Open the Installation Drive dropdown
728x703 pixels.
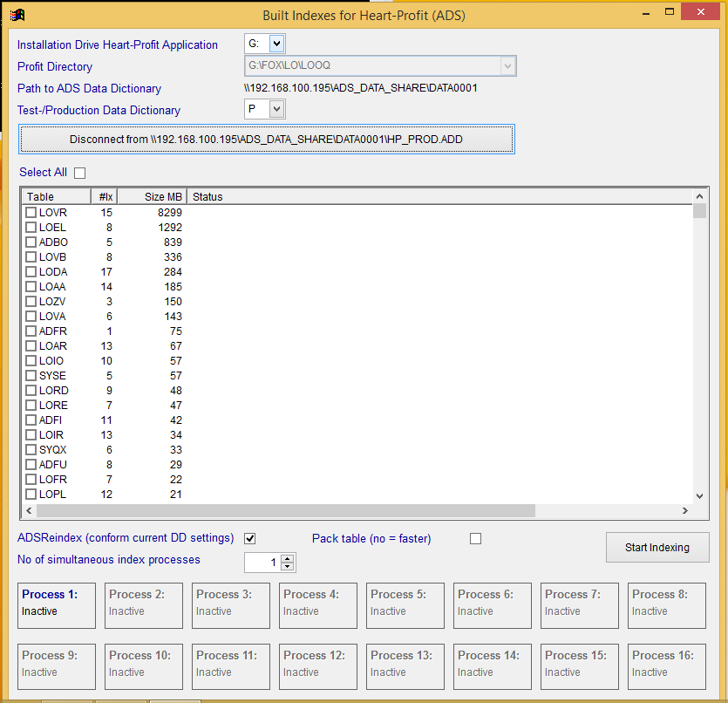[276, 44]
